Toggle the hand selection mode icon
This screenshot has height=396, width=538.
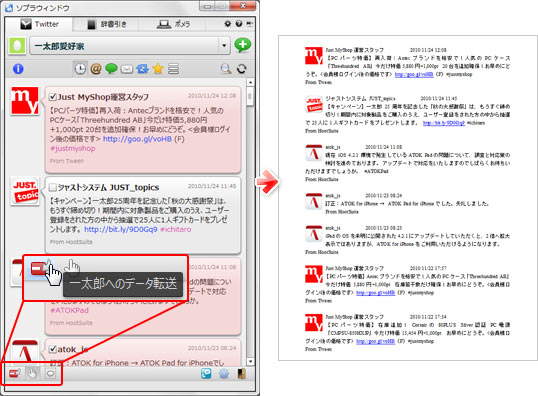point(32,373)
